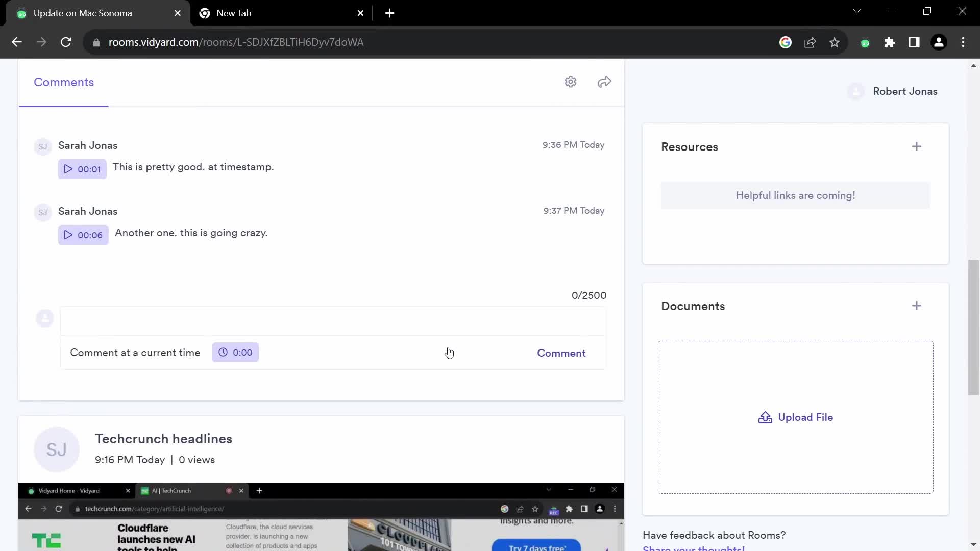Click the scrollbar down arrow
Viewport: 980px width, 551px height.
973,545
